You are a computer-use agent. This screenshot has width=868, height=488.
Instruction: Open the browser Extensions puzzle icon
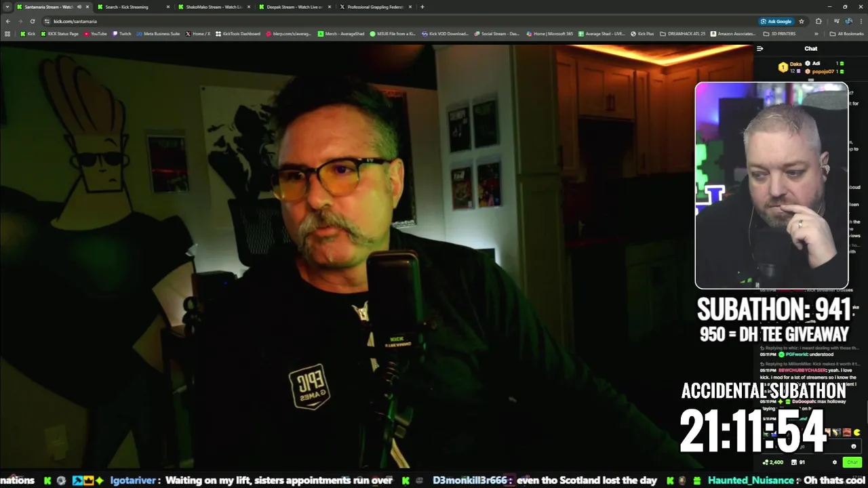(x=818, y=21)
